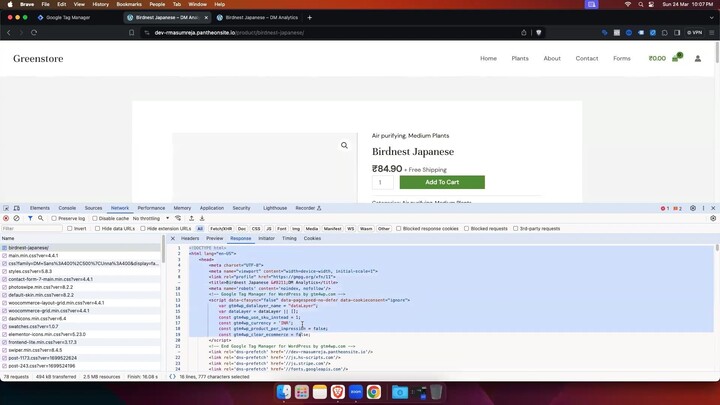Check 3rd-party requests

[516, 229]
